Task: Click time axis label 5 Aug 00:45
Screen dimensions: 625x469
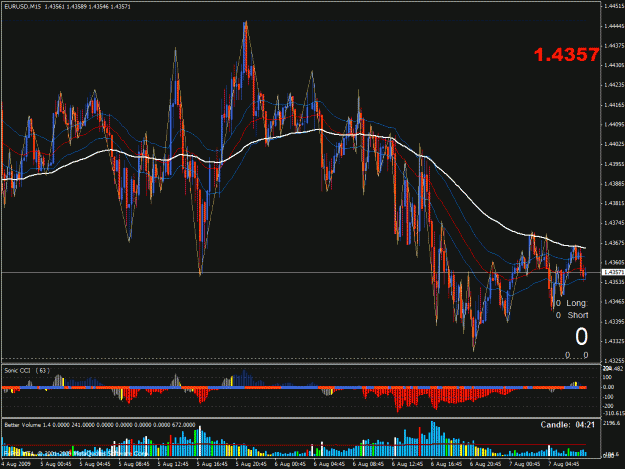Action: tap(56, 464)
